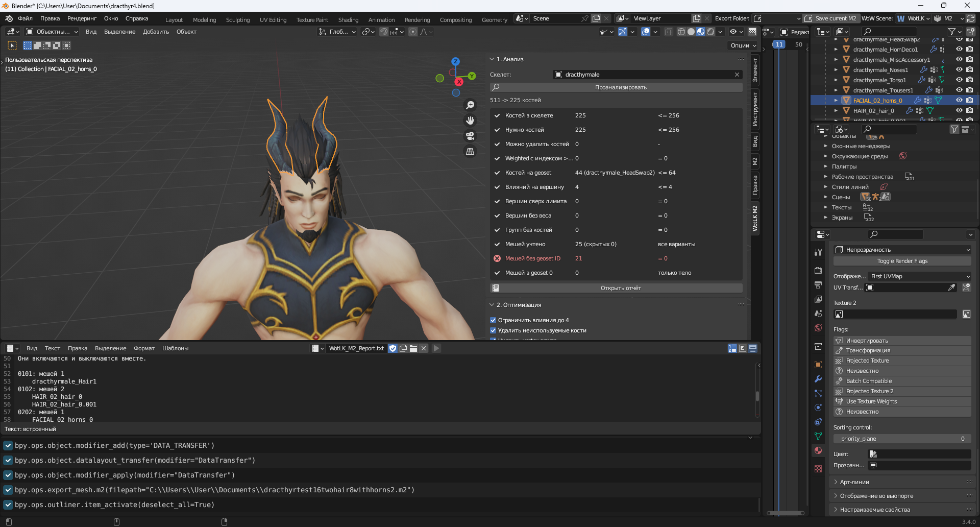The height and width of the screenshot is (527, 980).
Task: Switch to the UV Editing workspace tab
Action: point(273,20)
